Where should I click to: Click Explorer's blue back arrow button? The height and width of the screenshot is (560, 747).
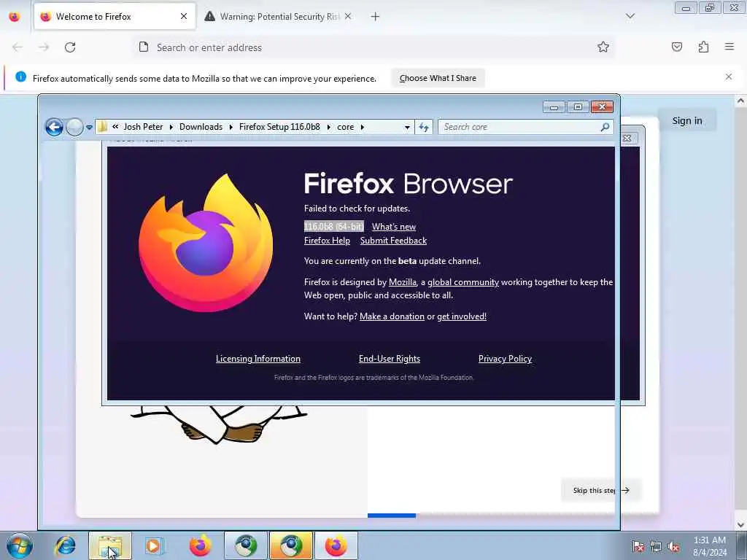[x=54, y=127]
